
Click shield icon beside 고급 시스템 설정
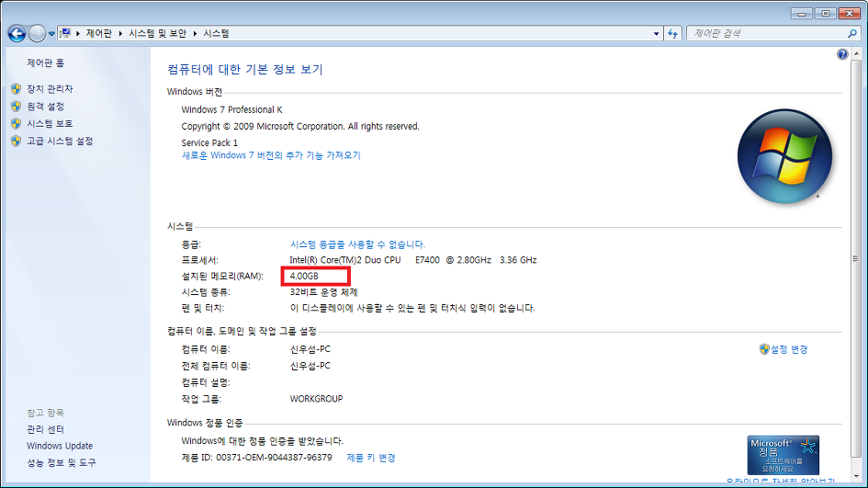[x=16, y=141]
